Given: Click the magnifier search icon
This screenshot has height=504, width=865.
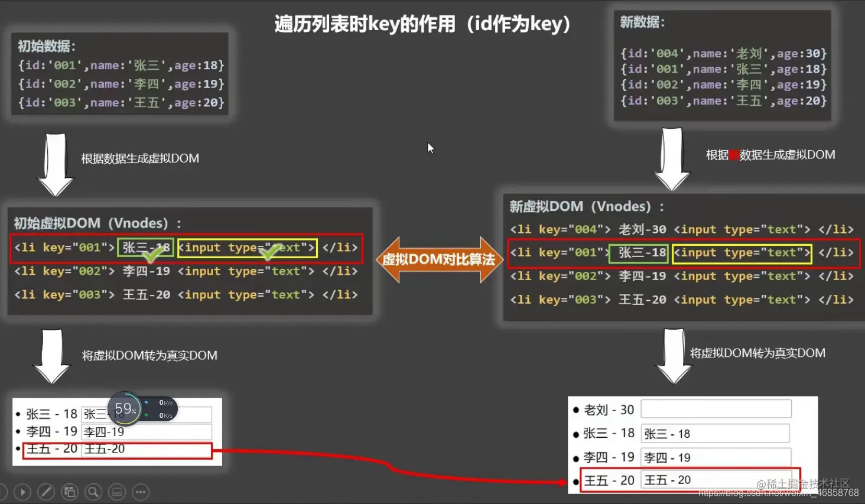Looking at the screenshot, I should (x=93, y=491).
